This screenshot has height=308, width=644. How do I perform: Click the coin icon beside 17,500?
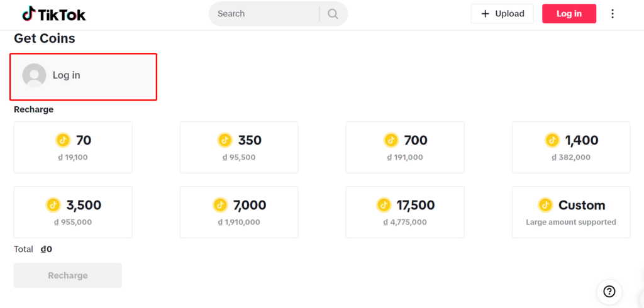tap(384, 204)
